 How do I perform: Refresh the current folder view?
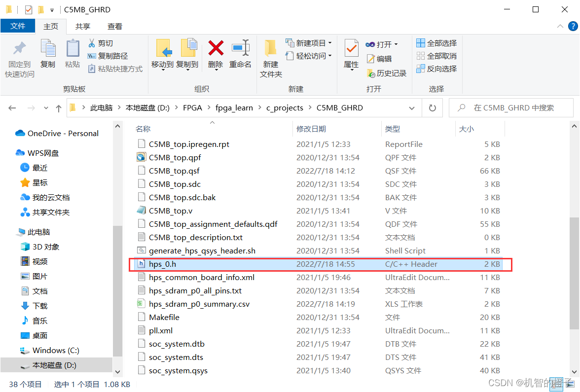click(x=432, y=108)
